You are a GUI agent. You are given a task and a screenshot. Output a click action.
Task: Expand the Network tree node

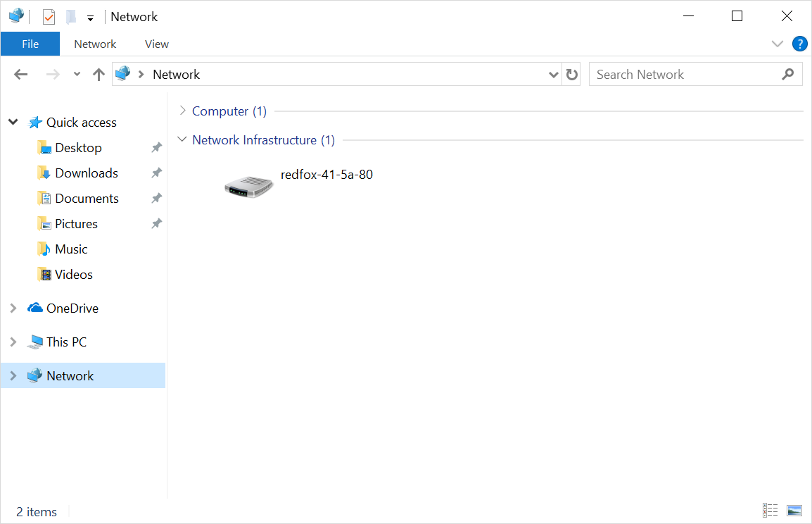(x=13, y=376)
